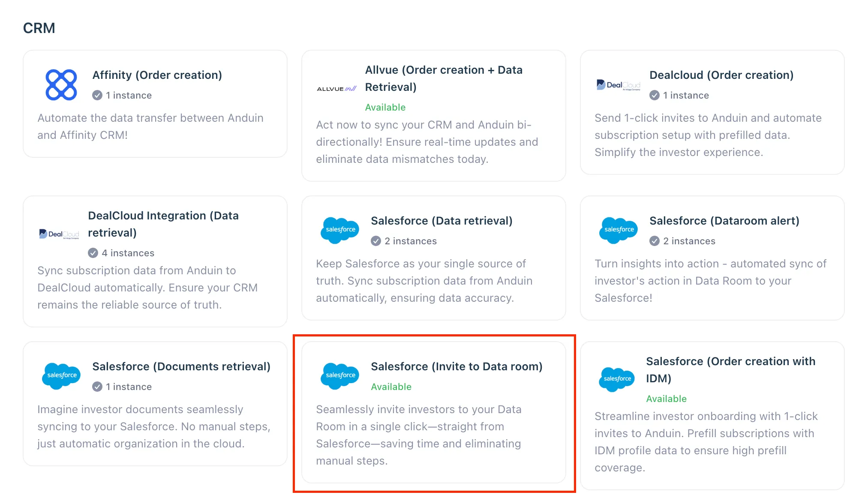859x504 pixels.
Task: Click description 'Imagine investor documents seamlessly syncing'
Action: (x=154, y=426)
